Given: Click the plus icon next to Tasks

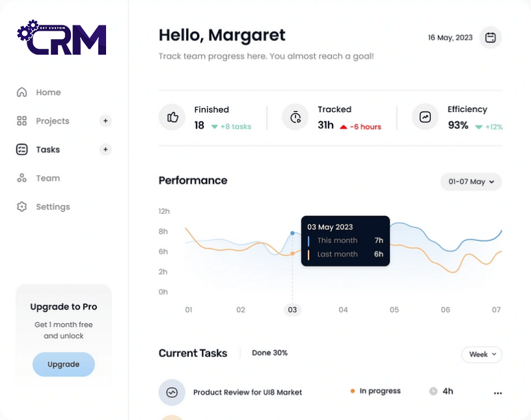Looking at the screenshot, I should [105, 150].
